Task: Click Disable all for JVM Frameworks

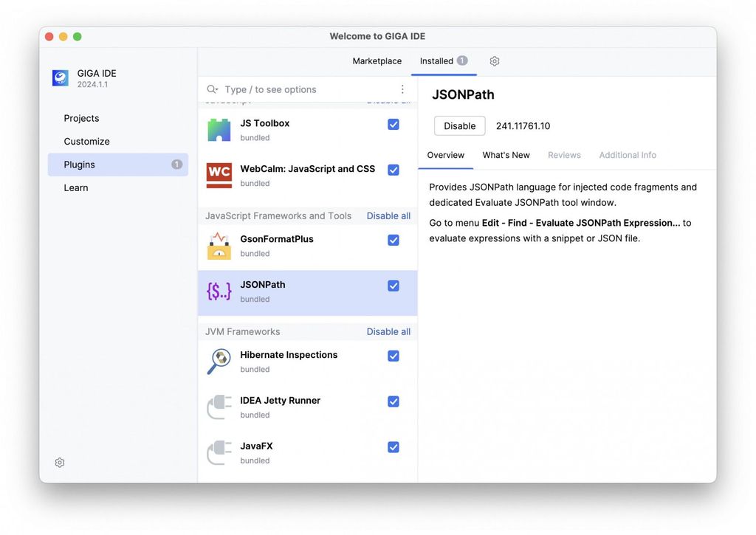Action: (x=388, y=332)
